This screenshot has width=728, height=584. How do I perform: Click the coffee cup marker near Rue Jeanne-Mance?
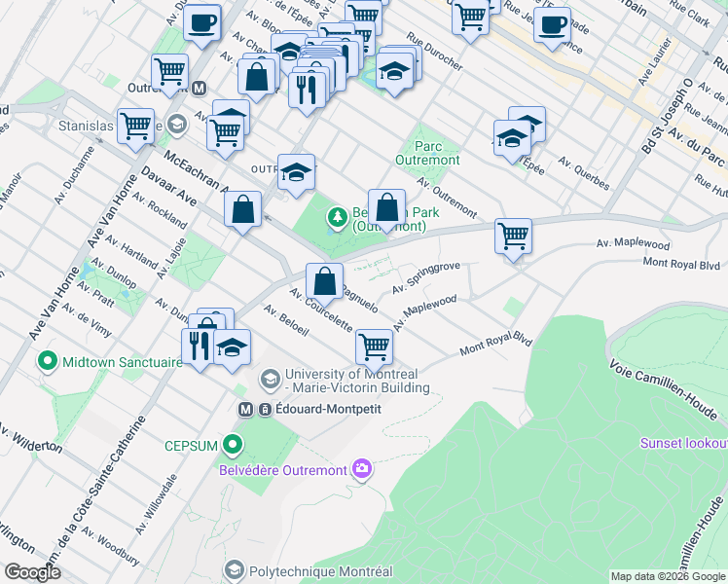(552, 27)
